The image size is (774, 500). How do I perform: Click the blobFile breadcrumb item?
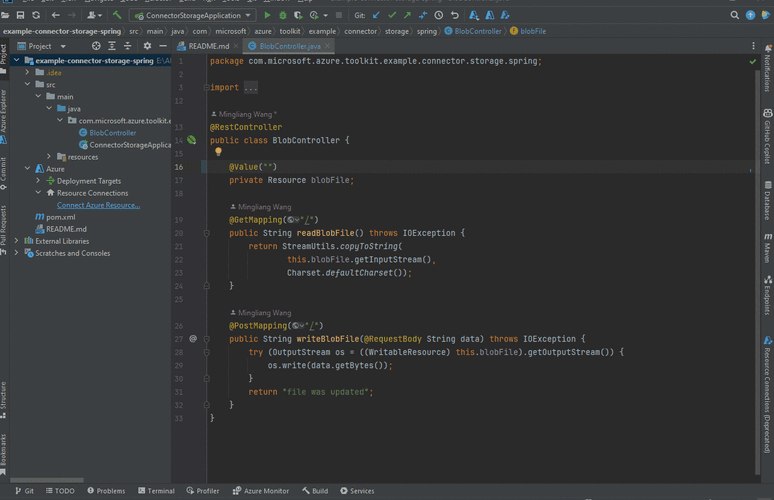pyautogui.click(x=528, y=31)
